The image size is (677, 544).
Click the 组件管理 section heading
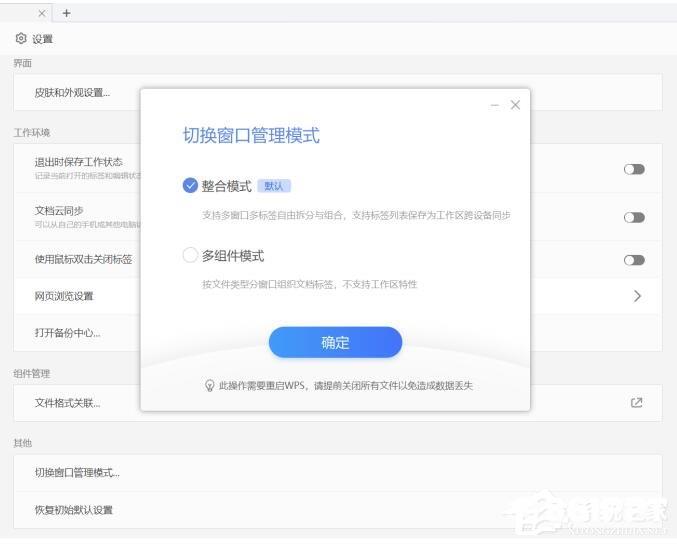[x=32, y=373]
